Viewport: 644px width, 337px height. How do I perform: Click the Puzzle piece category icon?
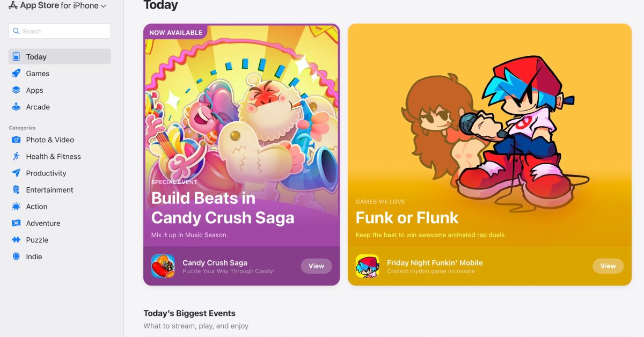[x=17, y=240]
